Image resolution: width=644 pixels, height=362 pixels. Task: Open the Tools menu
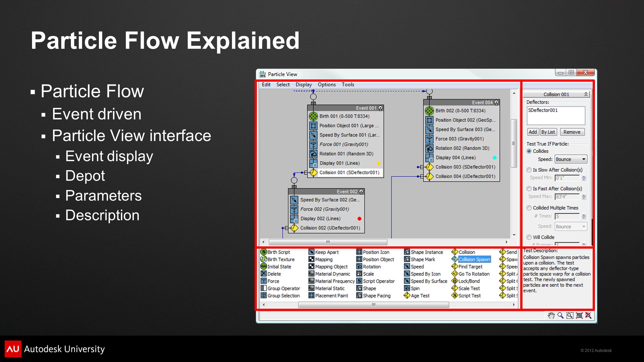(348, 85)
